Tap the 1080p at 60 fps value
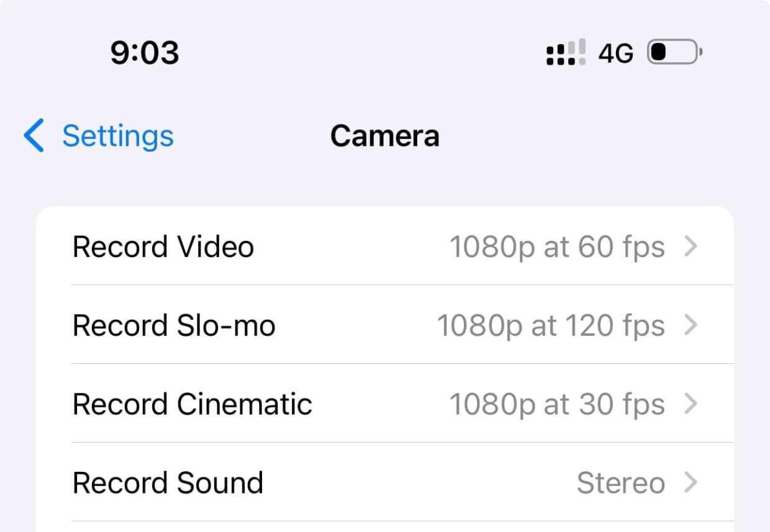 pyautogui.click(x=556, y=247)
